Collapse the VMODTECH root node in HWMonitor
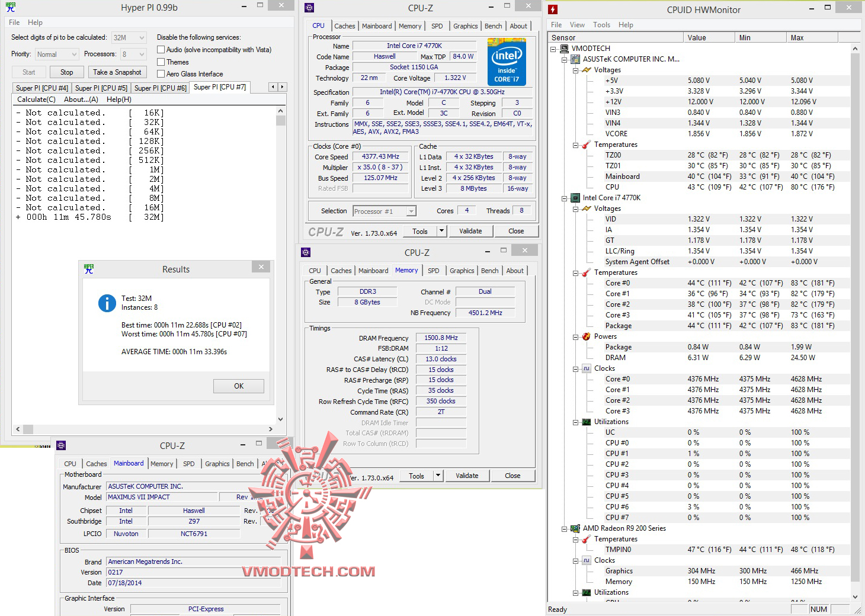Image resolution: width=865 pixels, height=616 pixels. tap(553, 49)
